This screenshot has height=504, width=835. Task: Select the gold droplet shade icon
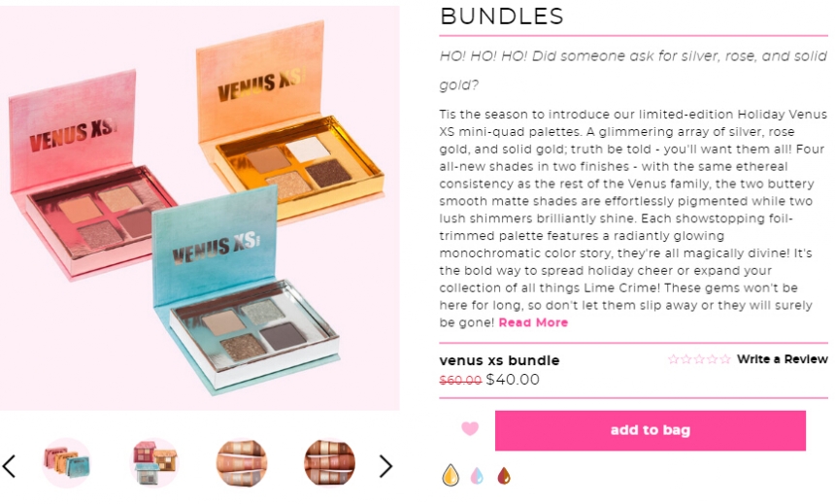click(x=451, y=475)
